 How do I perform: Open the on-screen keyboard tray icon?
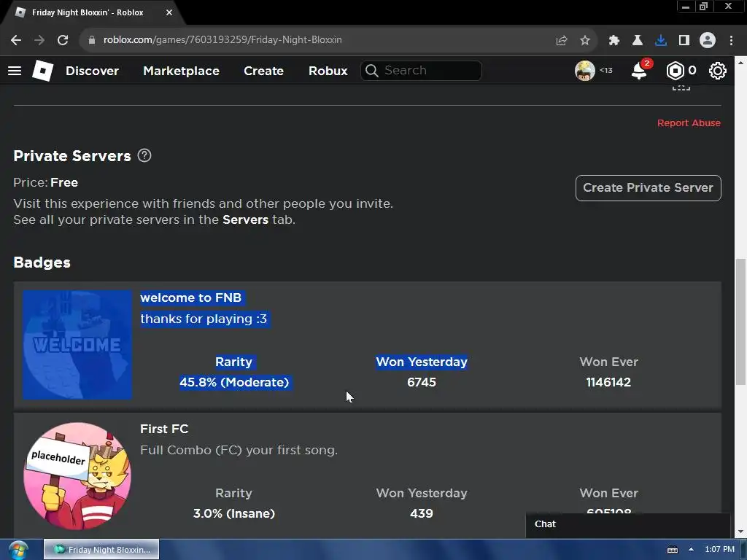(672, 550)
